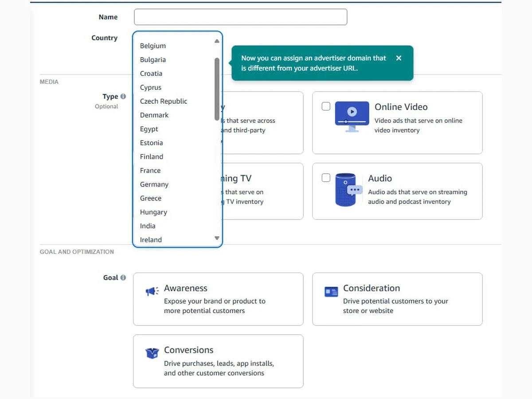
Task: Choose the Consideration goal heading
Action: click(372, 288)
